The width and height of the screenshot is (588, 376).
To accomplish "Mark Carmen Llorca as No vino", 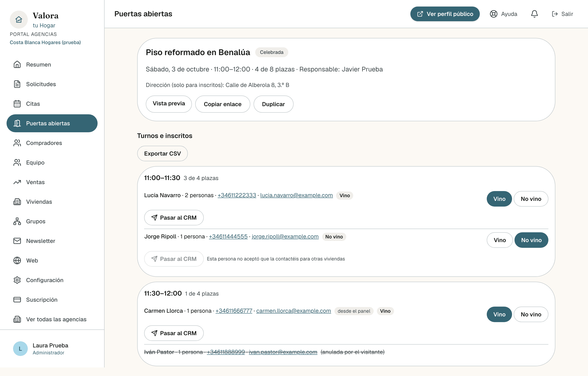I will point(531,314).
